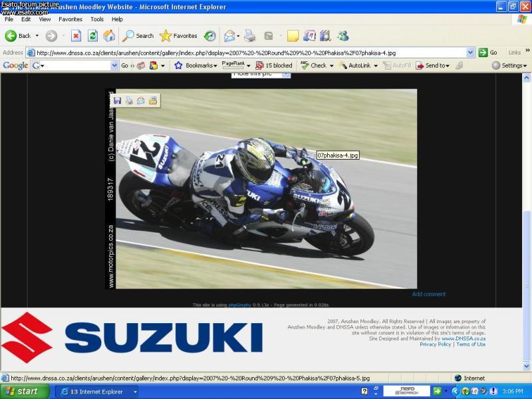Save picture using image toolbar disk
Image resolution: width=532 pixels, height=399 pixels.
pos(118,100)
